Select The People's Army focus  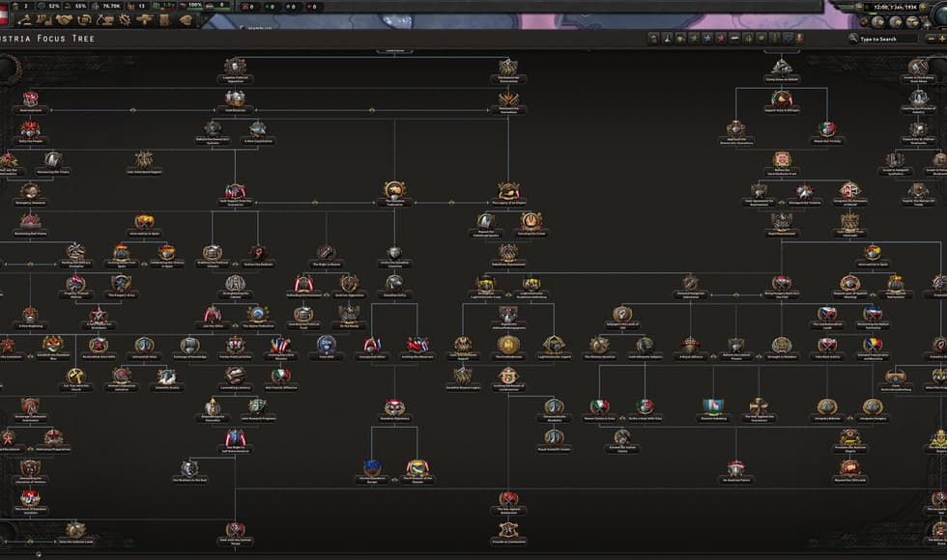click(121, 286)
